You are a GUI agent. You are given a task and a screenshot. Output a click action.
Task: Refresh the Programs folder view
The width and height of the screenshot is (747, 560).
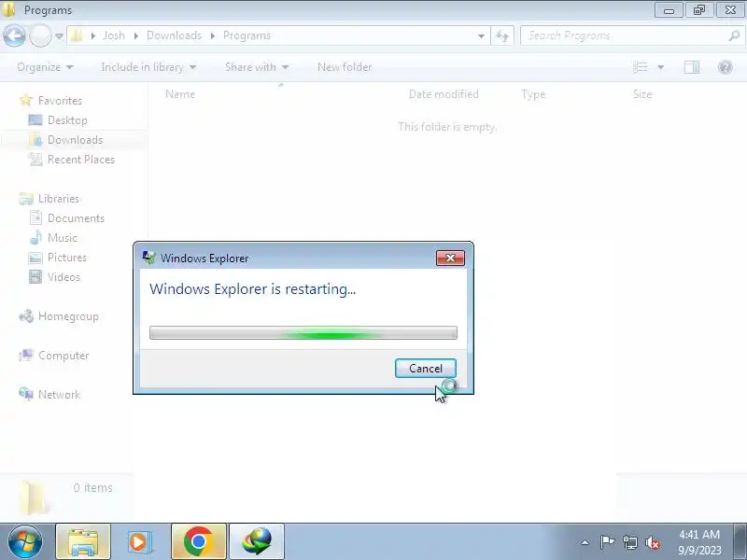[502, 35]
